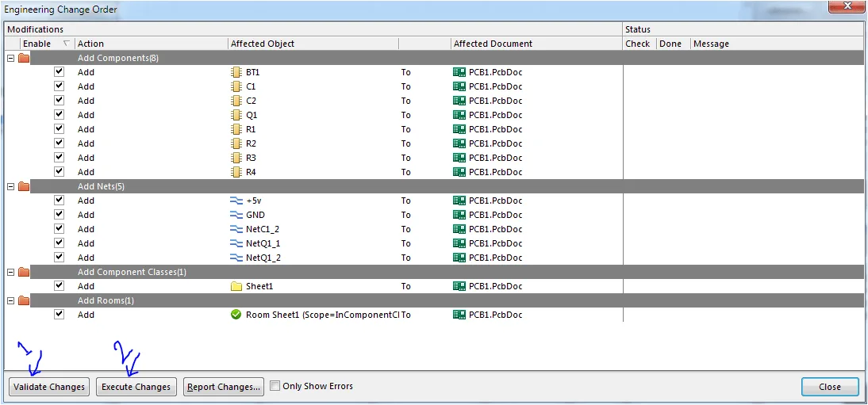Select the NetC1_2 net name
This screenshot has height=405, width=868.
(x=264, y=229)
